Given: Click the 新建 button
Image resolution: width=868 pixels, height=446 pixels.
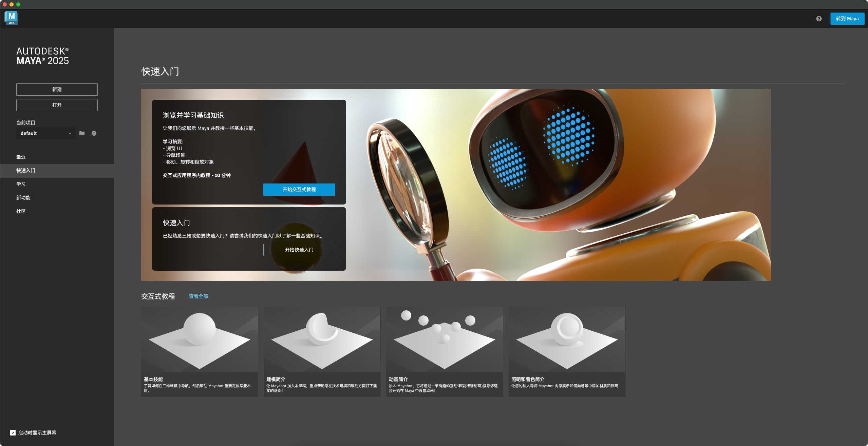Looking at the screenshot, I should (57, 90).
